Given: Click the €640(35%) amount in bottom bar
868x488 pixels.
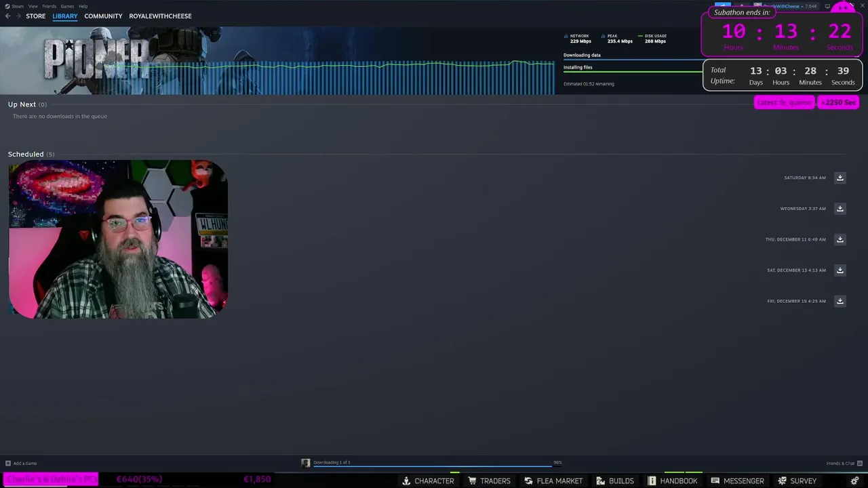Looking at the screenshot, I should tap(139, 479).
